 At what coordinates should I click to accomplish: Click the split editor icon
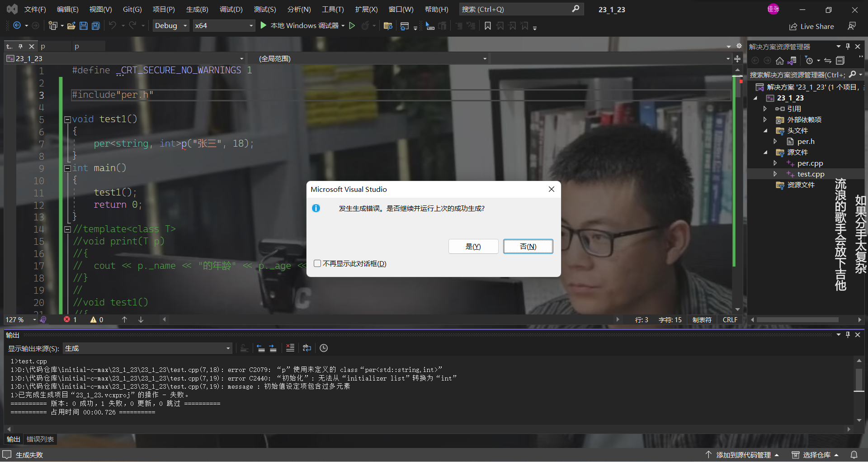point(737,59)
